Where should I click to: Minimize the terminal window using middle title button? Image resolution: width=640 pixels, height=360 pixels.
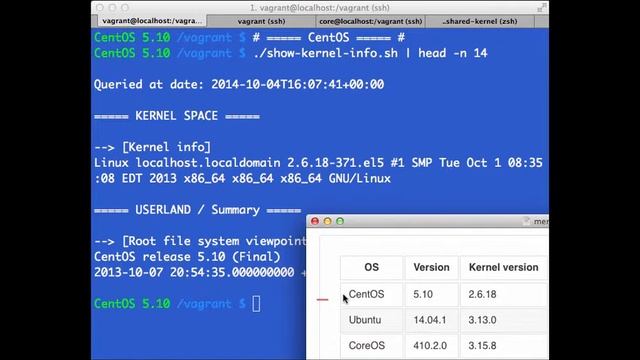tap(113, 7)
